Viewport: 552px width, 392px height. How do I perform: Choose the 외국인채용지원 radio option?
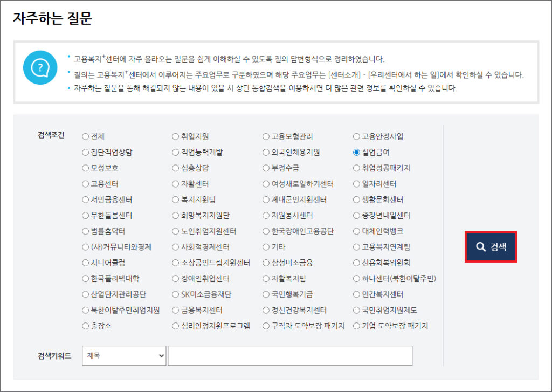pos(266,152)
